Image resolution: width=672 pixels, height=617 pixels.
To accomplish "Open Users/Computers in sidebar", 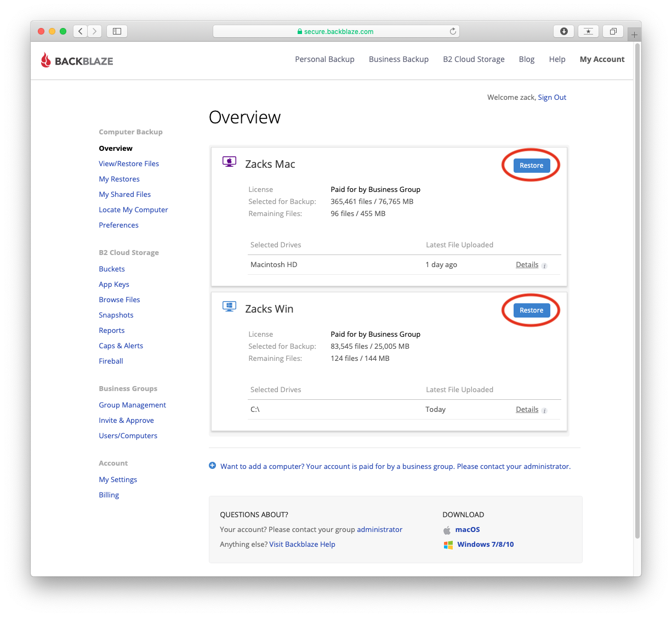I will [128, 435].
